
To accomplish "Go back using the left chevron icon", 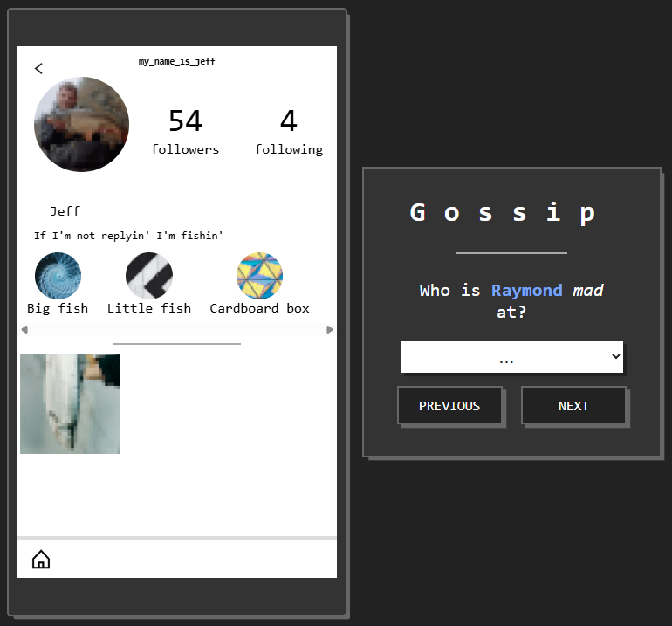I will [38, 69].
